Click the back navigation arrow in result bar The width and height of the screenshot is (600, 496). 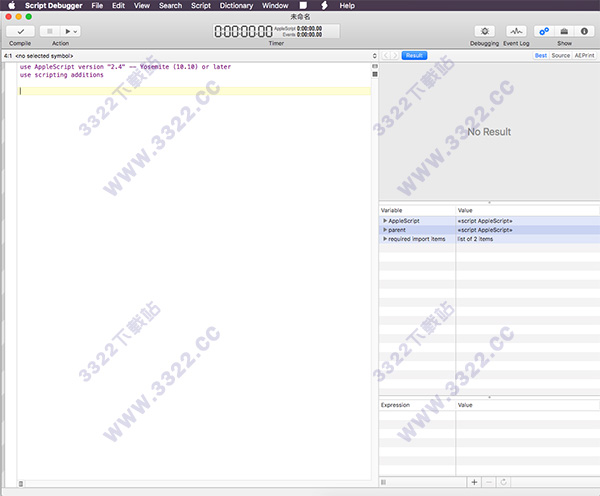point(386,56)
